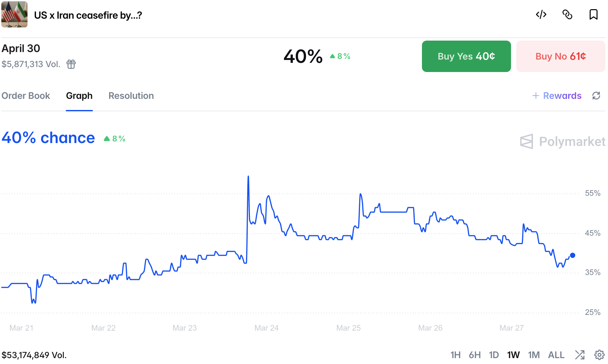
Task: Click the shuffle compare icon
Action: pyautogui.click(x=579, y=355)
